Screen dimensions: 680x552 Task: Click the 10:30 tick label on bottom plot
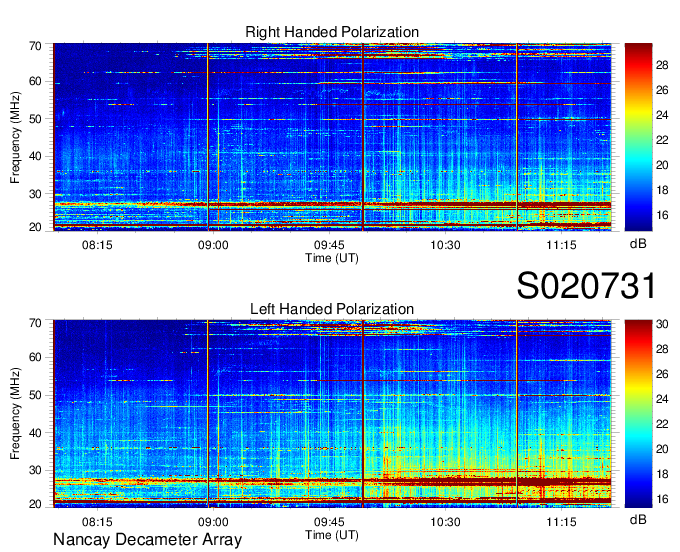445,522
